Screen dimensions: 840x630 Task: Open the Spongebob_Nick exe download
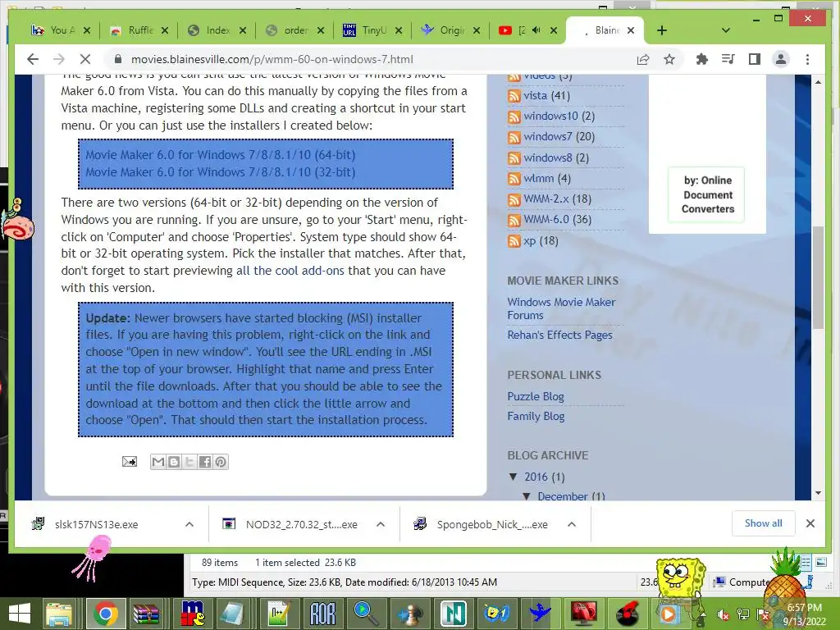pos(492,524)
